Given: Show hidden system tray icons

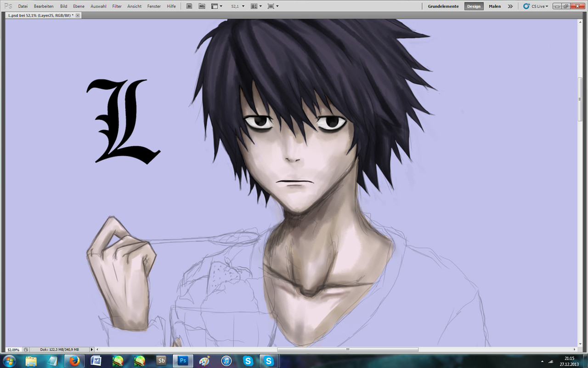Looking at the screenshot, I should (542, 361).
